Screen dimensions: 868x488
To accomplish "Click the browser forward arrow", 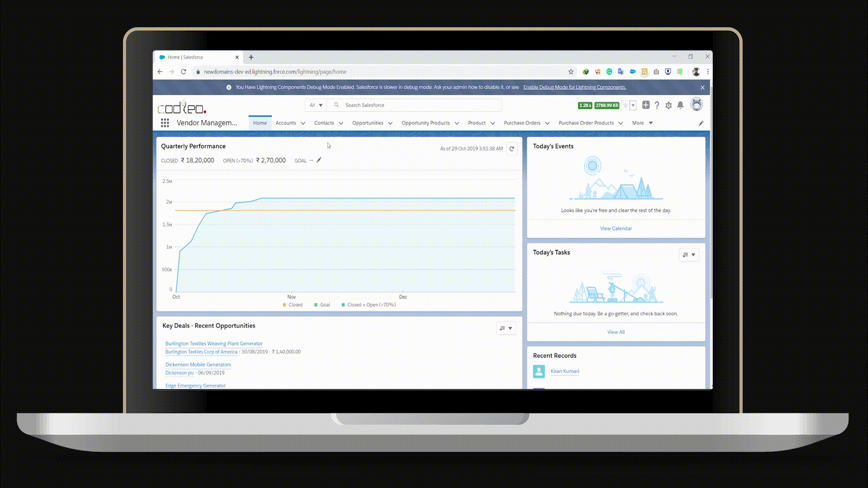I will [x=171, y=72].
